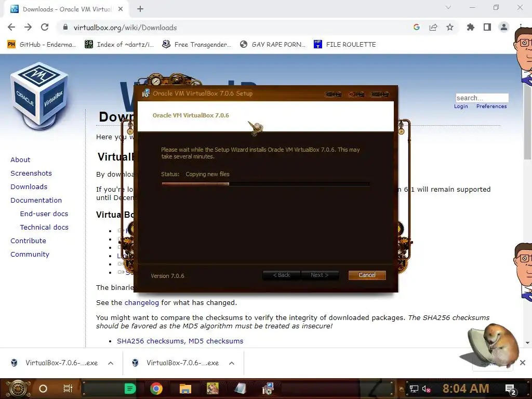Open the notification center with 2 alerts
This screenshot has width=532, height=399.
[x=510, y=389]
